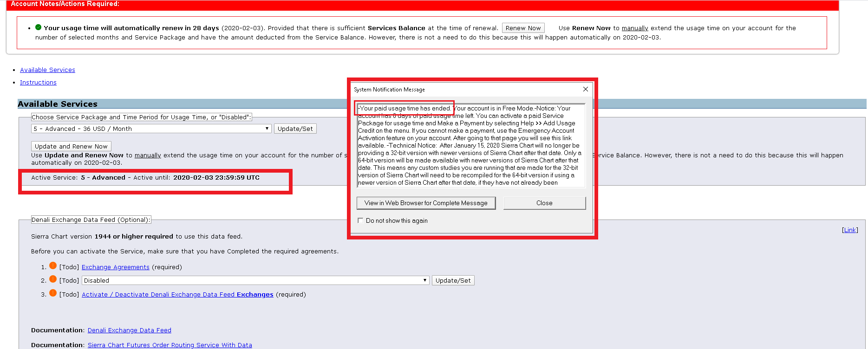Click orange todo icon beside Disabled dropdown

[53, 279]
